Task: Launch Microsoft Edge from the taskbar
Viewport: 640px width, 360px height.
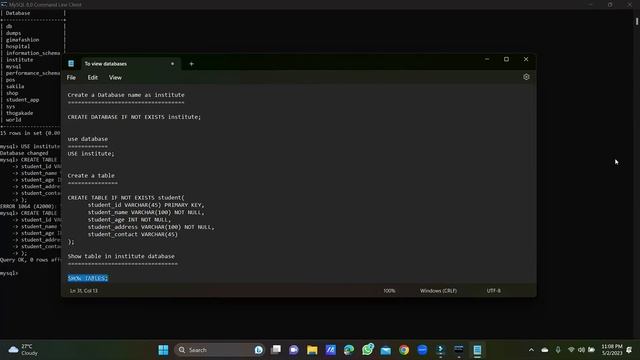Action: [349, 350]
